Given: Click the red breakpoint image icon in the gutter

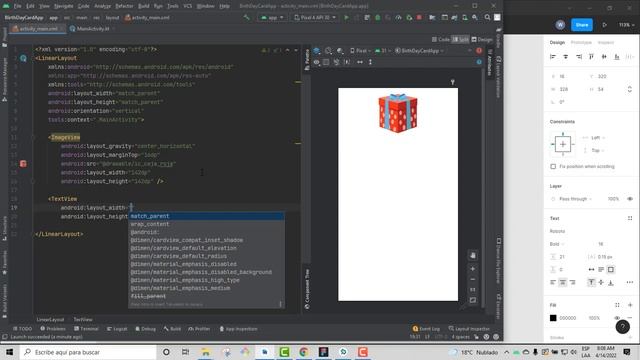Looking at the screenshot, I should click(23, 164).
